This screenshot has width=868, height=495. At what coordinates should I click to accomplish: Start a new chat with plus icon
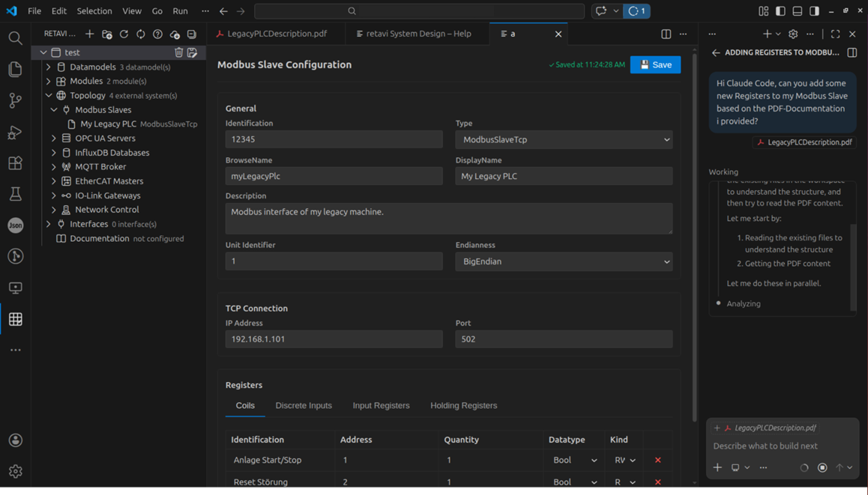click(767, 34)
